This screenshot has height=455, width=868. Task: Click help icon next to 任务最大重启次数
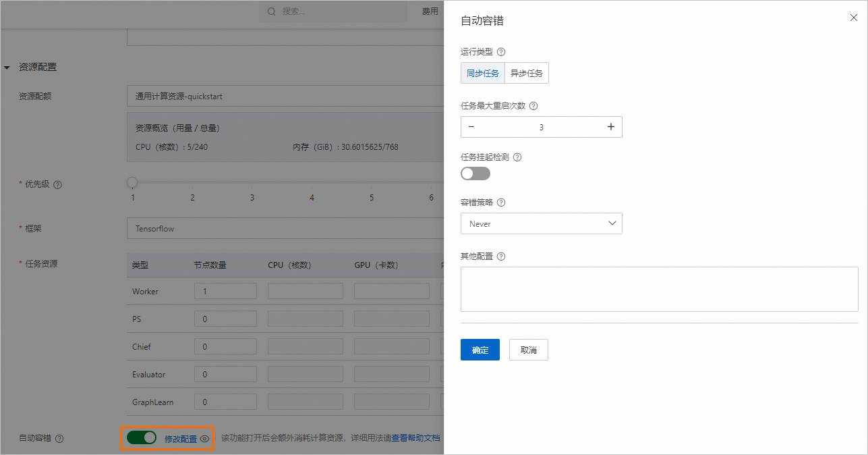(533, 106)
